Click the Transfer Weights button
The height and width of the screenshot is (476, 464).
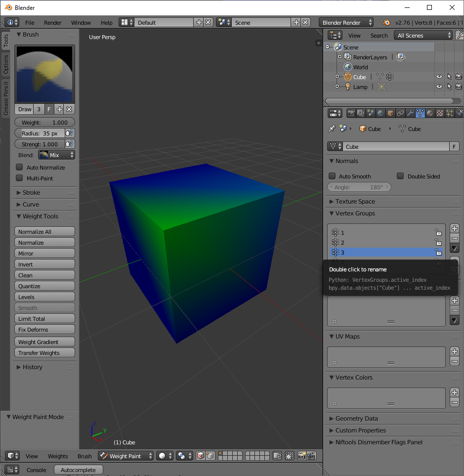pyautogui.click(x=44, y=353)
